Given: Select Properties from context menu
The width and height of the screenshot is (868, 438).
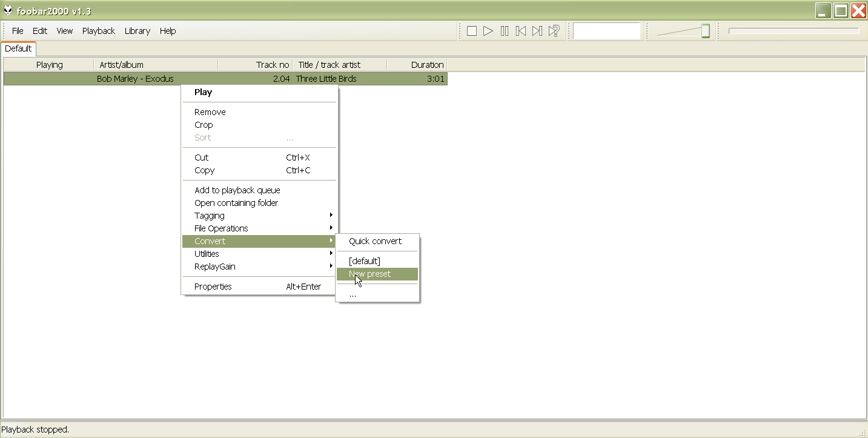Looking at the screenshot, I should pyautogui.click(x=213, y=287).
